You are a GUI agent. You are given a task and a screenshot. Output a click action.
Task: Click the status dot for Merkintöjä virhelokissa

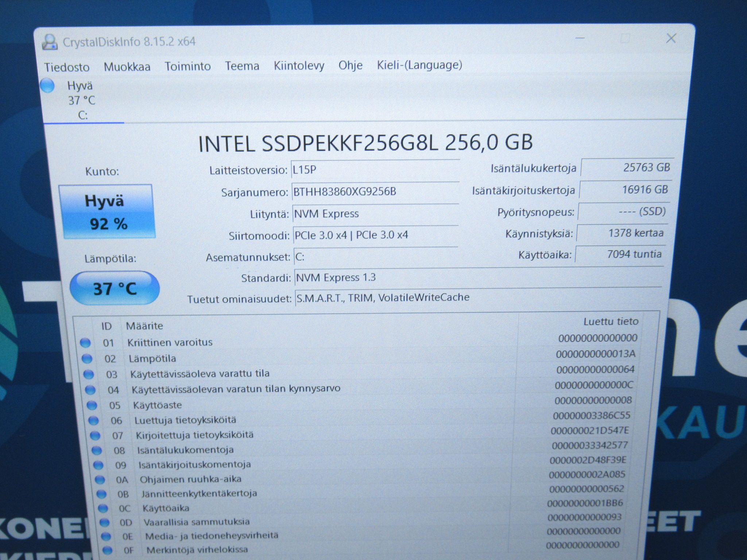(x=108, y=550)
